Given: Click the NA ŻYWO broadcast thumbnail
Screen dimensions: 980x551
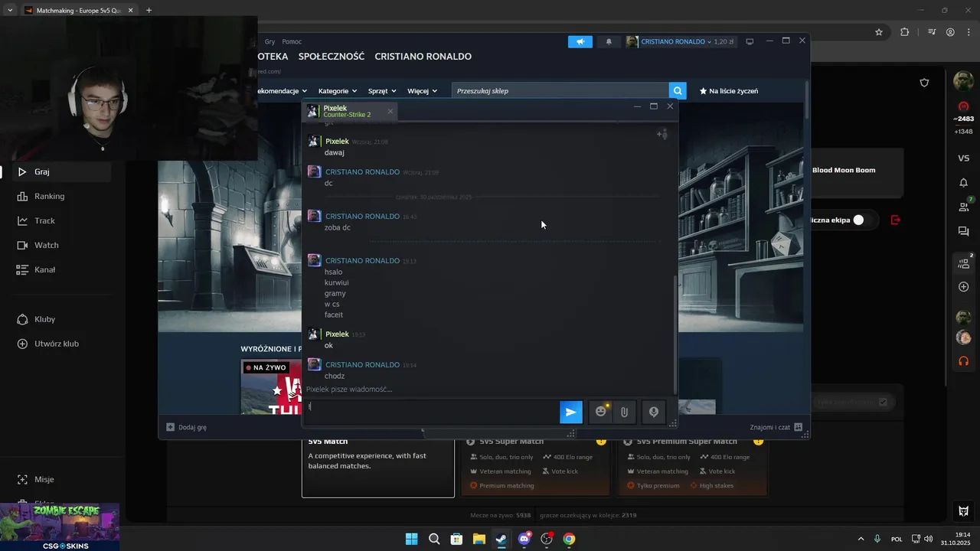Looking at the screenshot, I should (x=271, y=386).
